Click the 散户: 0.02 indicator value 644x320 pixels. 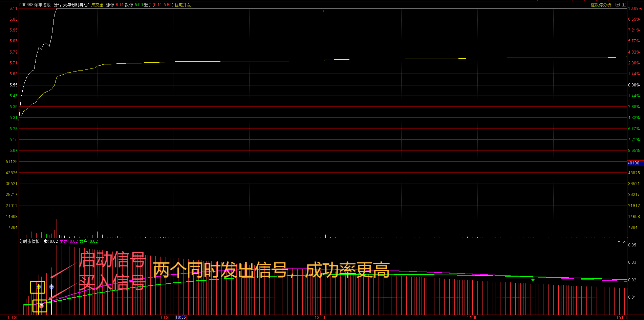89,241
